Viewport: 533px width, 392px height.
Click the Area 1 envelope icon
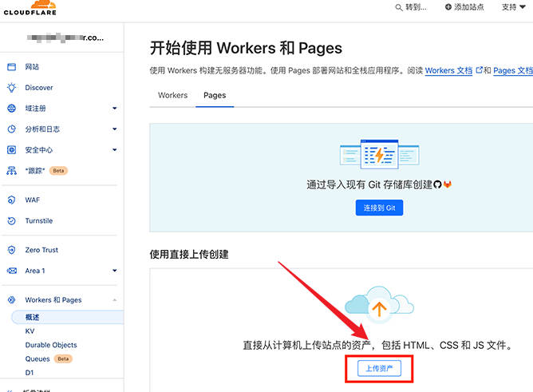tap(11, 271)
